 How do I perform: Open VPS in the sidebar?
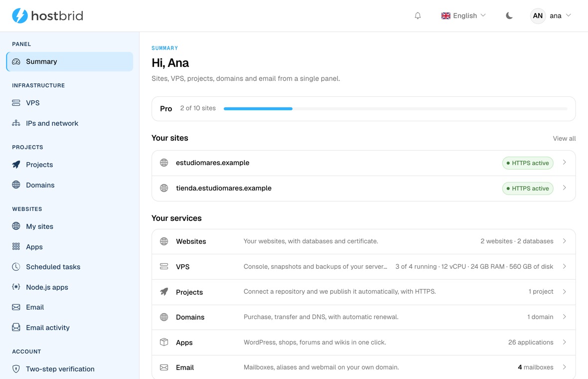click(70, 103)
